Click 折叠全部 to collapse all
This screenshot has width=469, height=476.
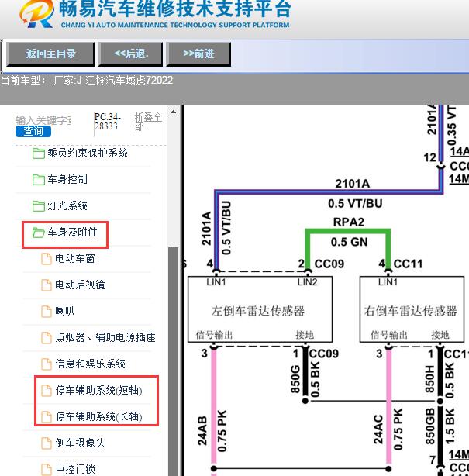tap(148, 122)
